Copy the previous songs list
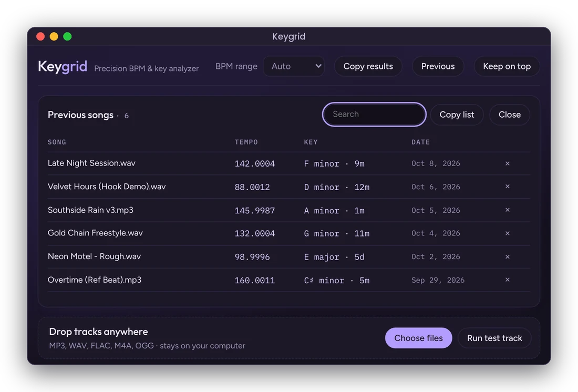This screenshot has width=578, height=392. pos(457,115)
